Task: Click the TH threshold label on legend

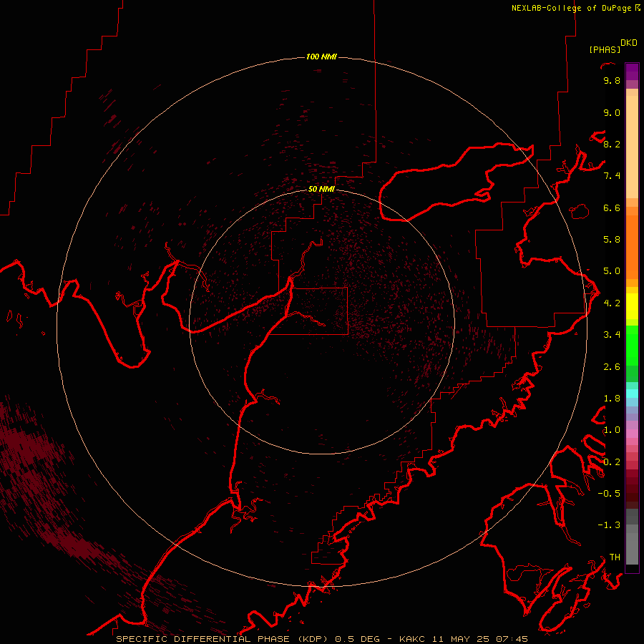Action: (x=615, y=557)
